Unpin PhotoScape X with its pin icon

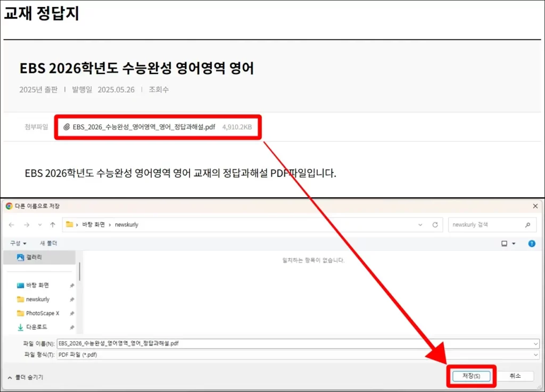pos(72,313)
